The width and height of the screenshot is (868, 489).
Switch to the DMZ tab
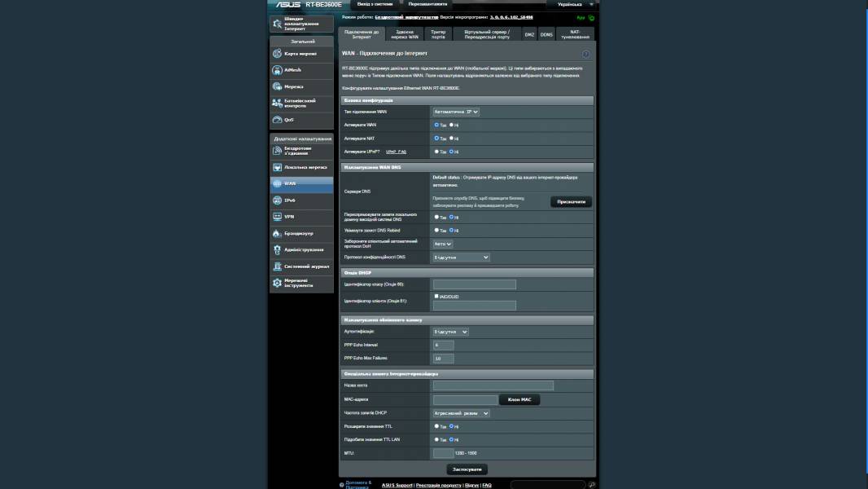point(529,34)
